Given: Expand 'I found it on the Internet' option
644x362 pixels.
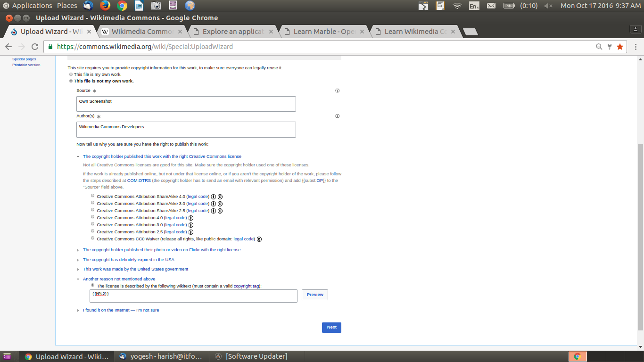Looking at the screenshot, I should 121,310.
